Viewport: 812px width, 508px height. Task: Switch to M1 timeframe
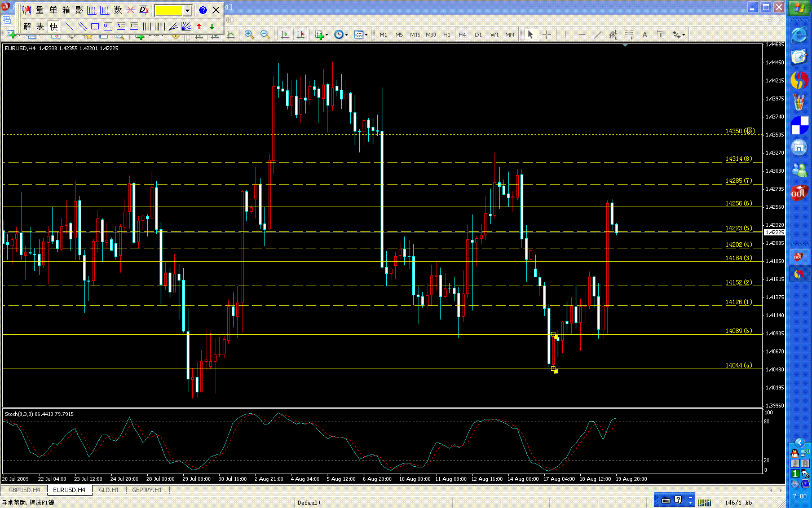coord(383,34)
